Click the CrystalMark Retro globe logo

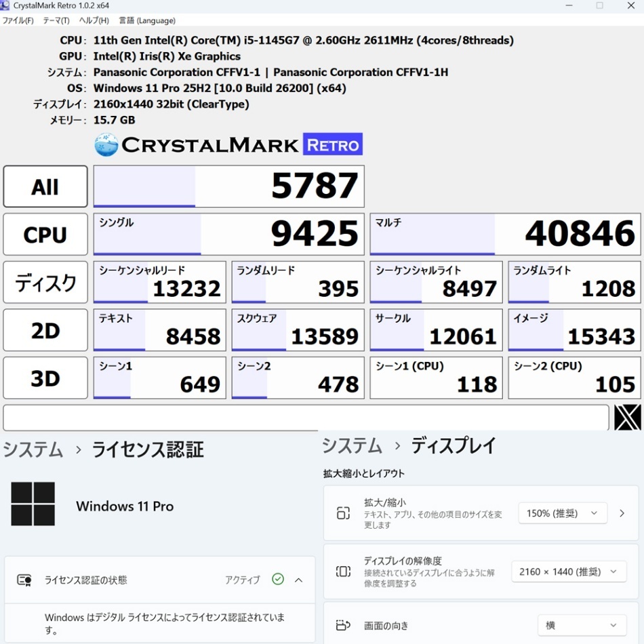pos(106,144)
